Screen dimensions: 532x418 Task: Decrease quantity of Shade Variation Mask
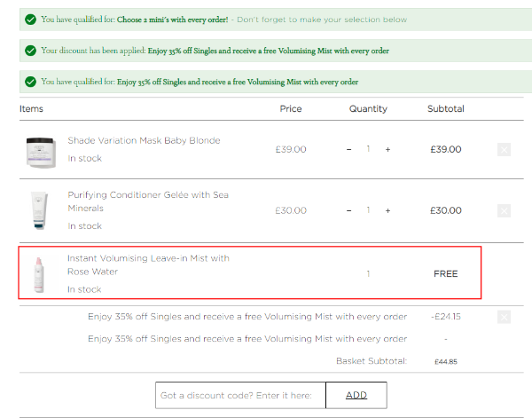pos(348,149)
